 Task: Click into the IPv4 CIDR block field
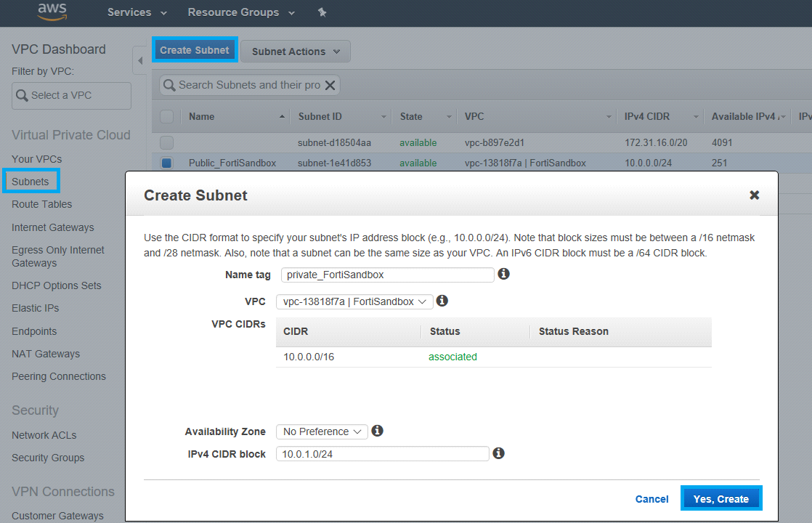382,453
